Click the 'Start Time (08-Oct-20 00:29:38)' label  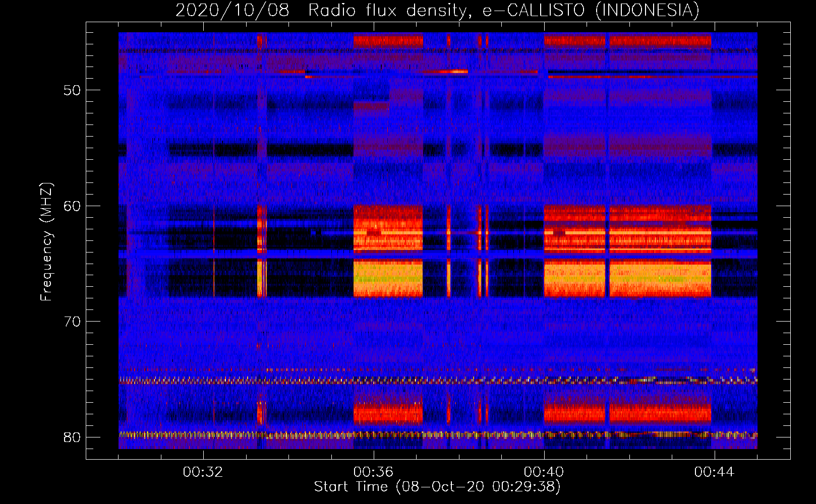click(437, 487)
